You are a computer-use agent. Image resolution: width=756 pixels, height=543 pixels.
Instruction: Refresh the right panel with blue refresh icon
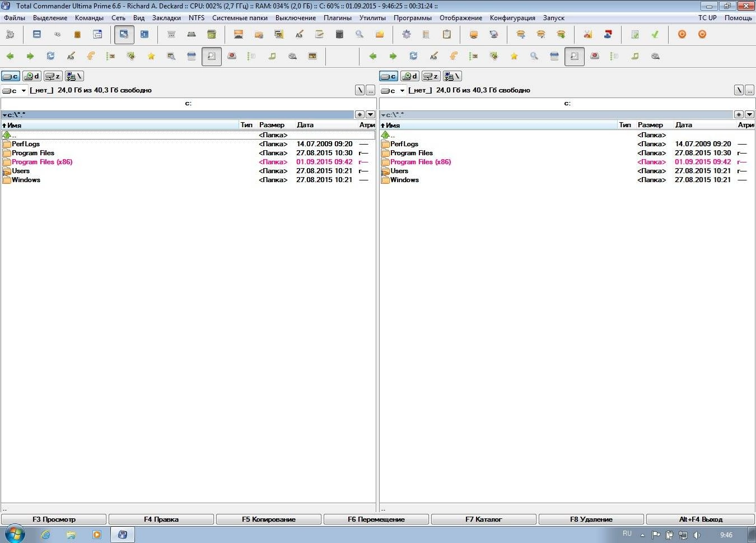(x=413, y=56)
